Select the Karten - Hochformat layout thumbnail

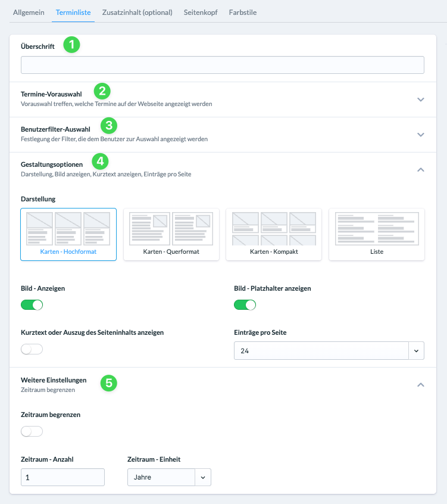click(68, 234)
